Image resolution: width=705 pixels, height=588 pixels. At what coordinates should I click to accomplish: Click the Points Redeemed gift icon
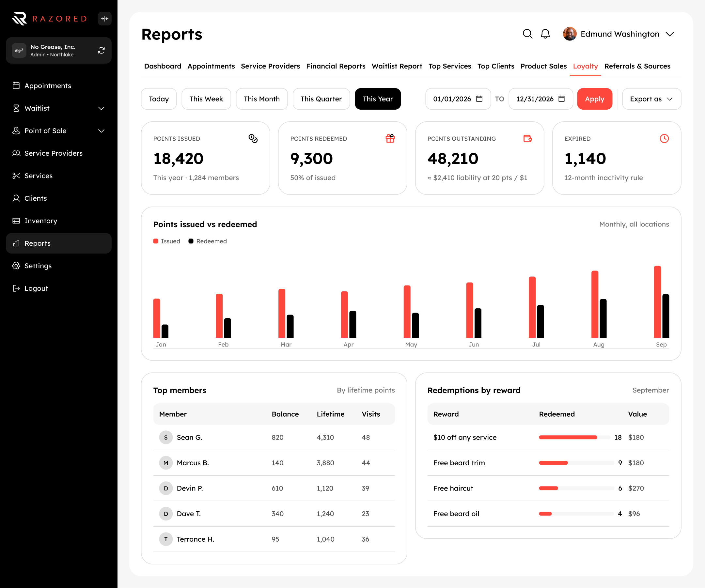coord(390,139)
